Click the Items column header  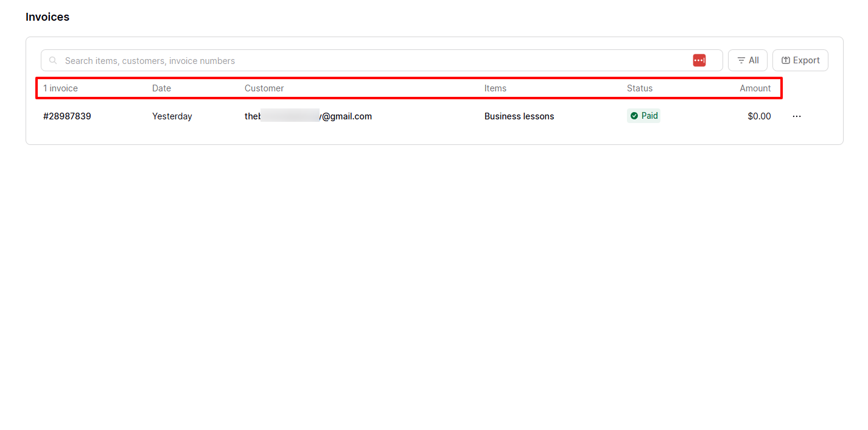coord(495,88)
